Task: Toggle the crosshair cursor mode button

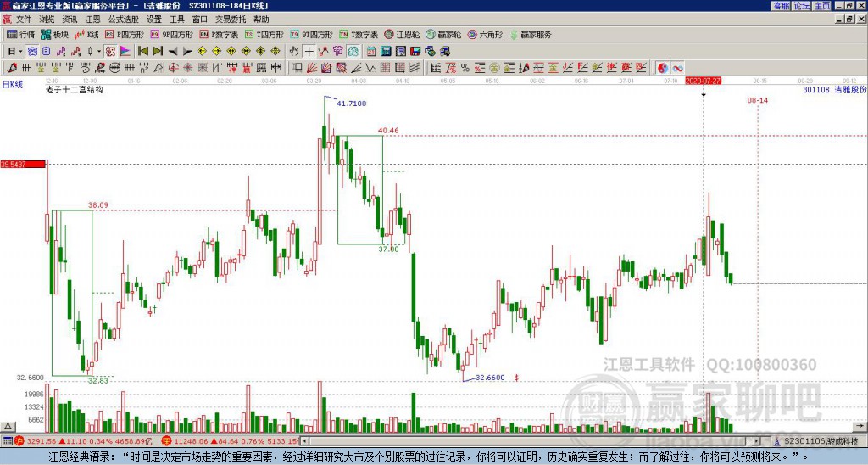Action: click(x=309, y=52)
